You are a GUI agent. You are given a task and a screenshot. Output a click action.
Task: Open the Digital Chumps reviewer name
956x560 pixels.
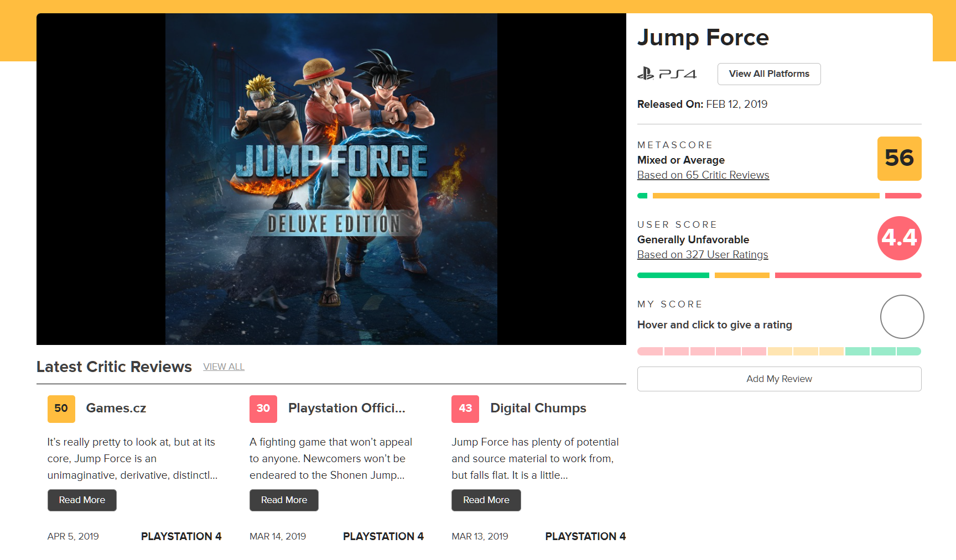pos(538,409)
